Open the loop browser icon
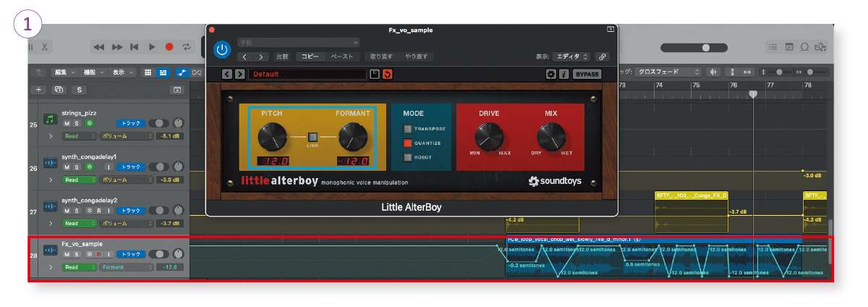 click(x=804, y=47)
